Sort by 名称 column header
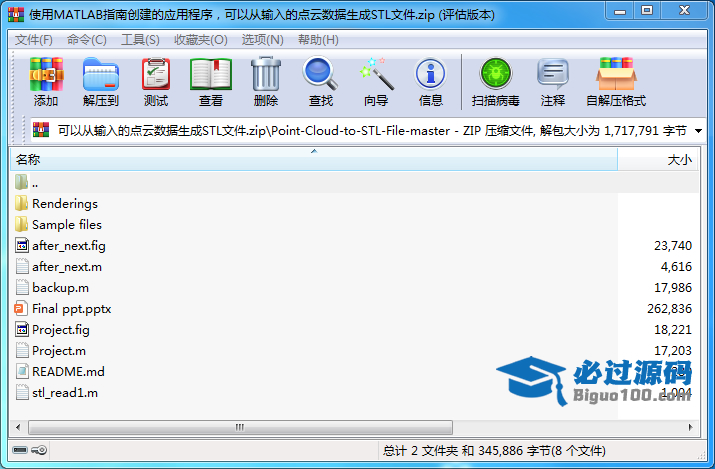Viewport: 715px width, 469px height. (x=314, y=160)
